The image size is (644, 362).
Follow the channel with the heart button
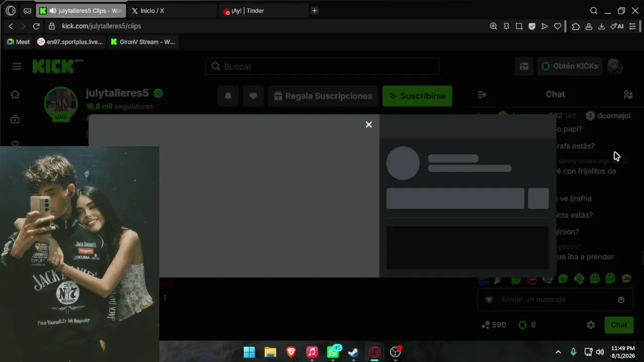click(x=253, y=96)
